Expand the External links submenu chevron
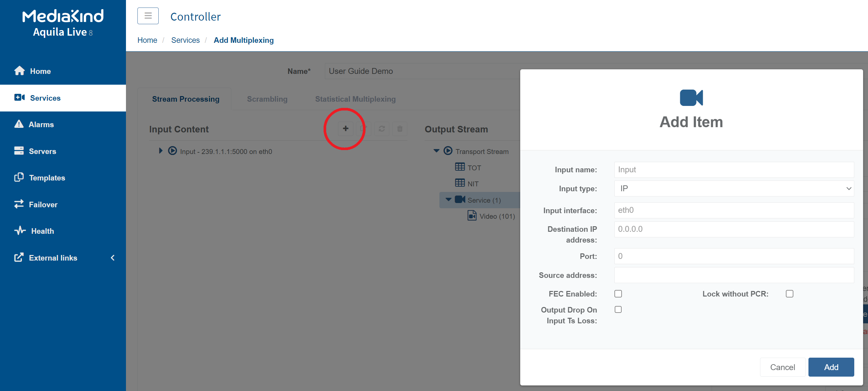 tap(113, 258)
